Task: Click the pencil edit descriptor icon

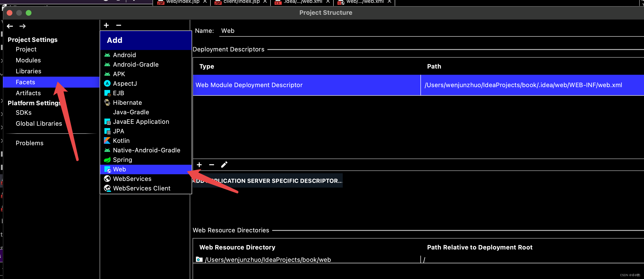Action: click(x=224, y=164)
